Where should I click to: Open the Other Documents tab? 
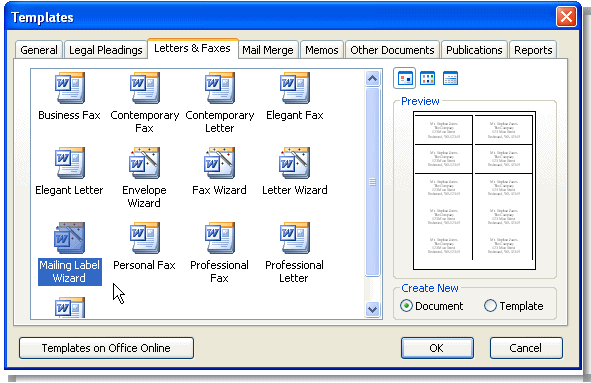392,50
